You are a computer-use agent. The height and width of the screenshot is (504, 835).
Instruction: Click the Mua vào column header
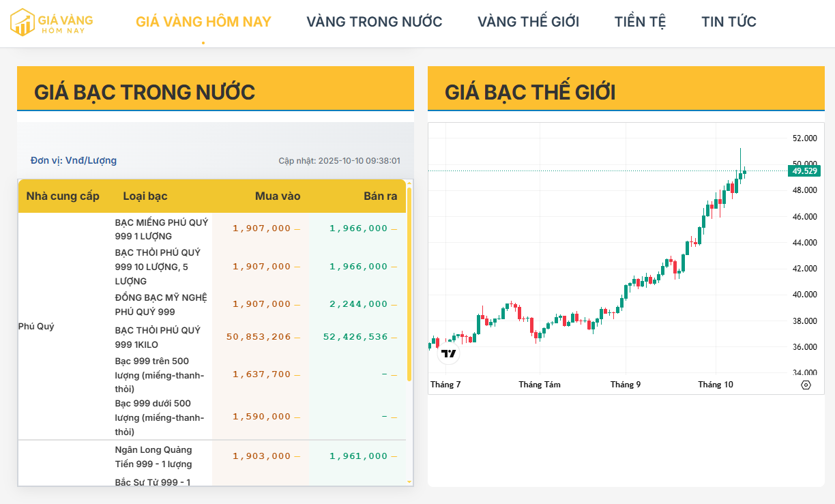tap(278, 196)
